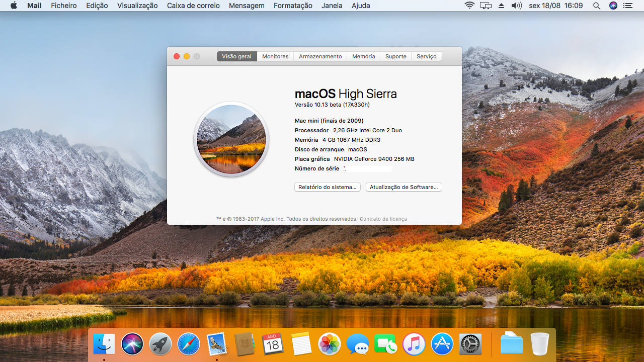Open Mail stamp icon in Dock
The image size is (644, 362).
217,344
